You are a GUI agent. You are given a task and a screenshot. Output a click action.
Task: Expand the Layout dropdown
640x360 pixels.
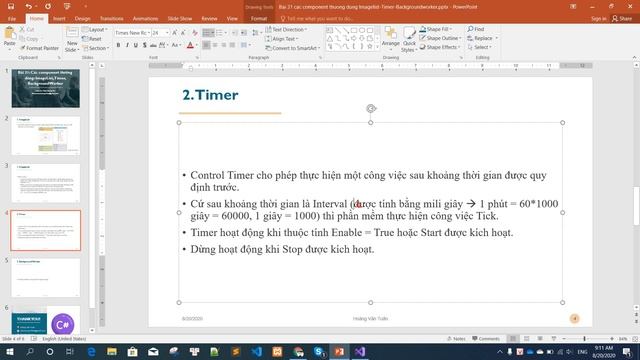click(x=95, y=29)
